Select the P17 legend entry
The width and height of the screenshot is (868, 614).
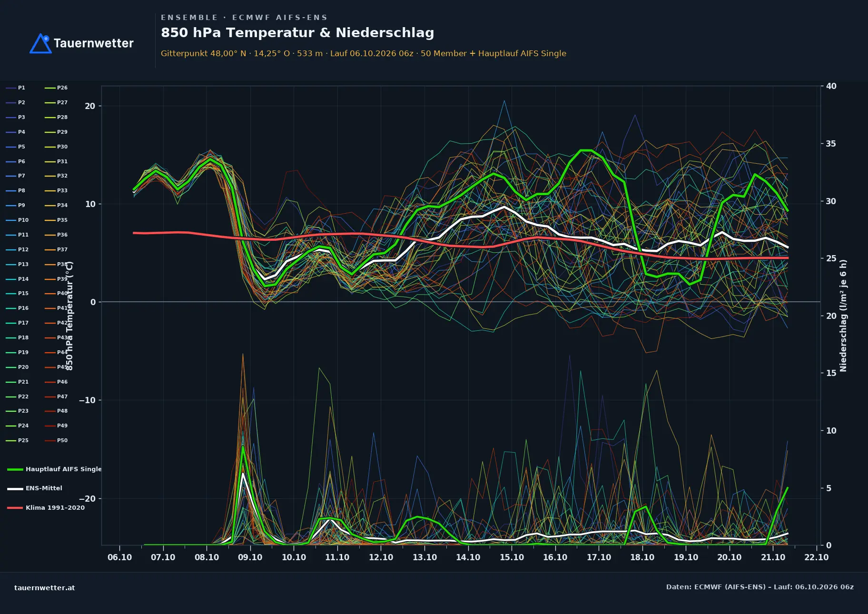[18, 323]
